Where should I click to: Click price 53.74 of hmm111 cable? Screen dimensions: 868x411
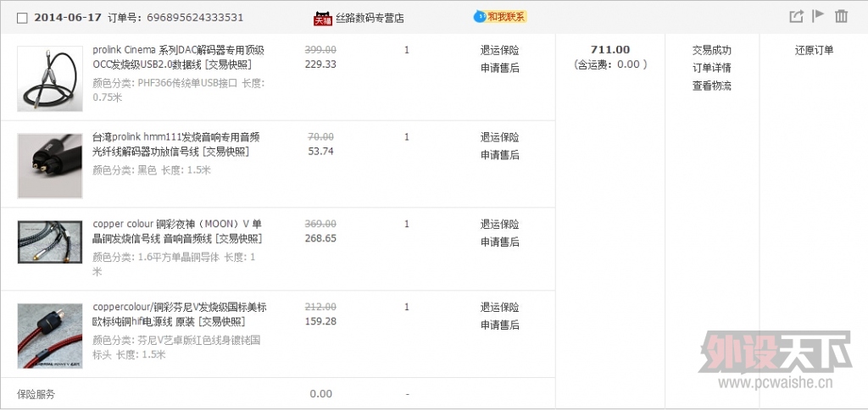320,151
